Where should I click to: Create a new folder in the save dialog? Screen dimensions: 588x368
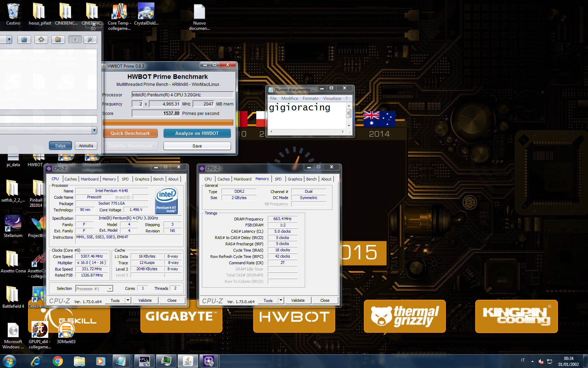[x=58, y=40]
